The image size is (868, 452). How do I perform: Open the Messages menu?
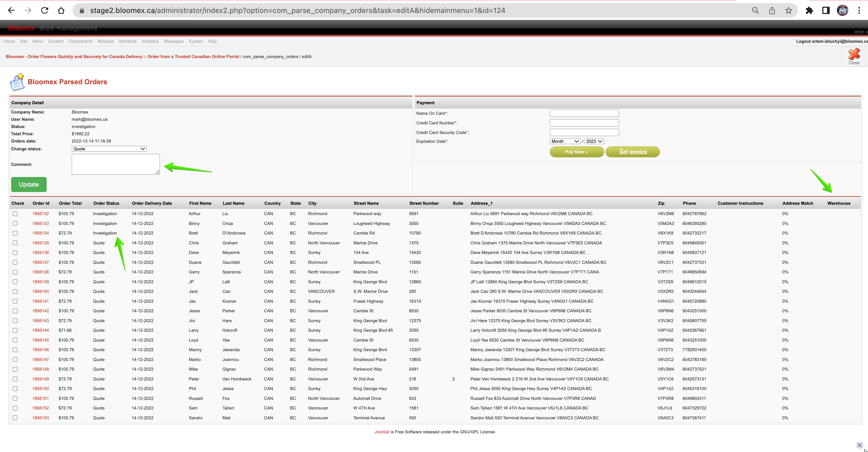click(x=174, y=41)
